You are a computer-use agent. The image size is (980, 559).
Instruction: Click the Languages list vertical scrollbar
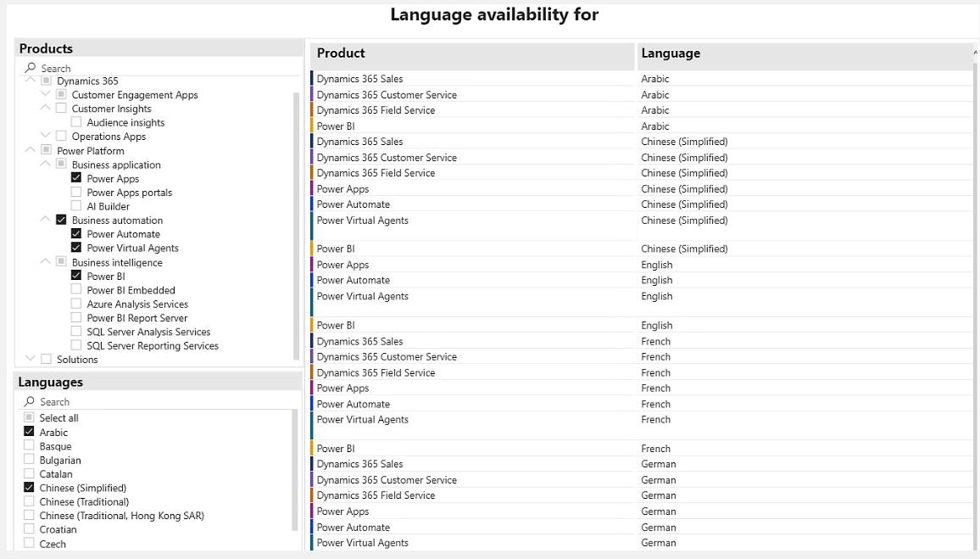[295, 470]
